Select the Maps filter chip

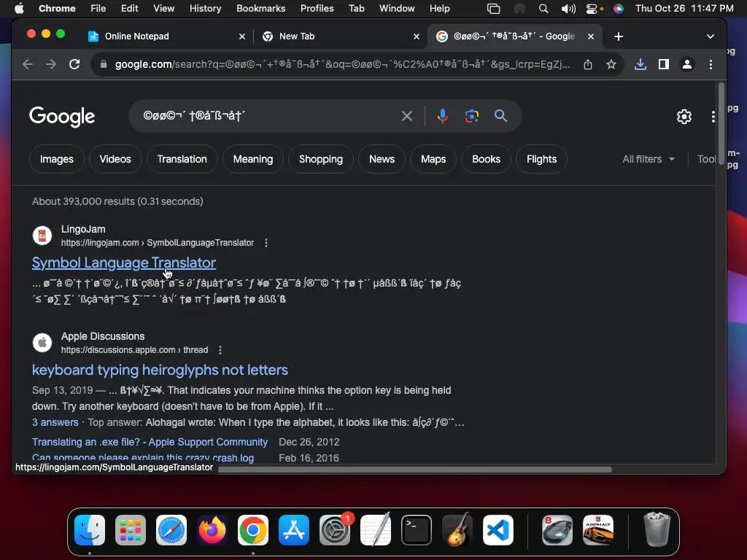coord(433,159)
